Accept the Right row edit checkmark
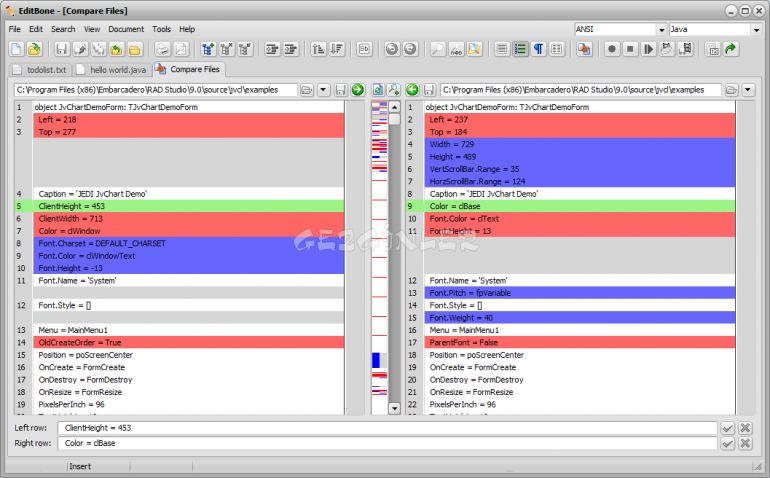The height and width of the screenshot is (478, 770). click(x=728, y=444)
